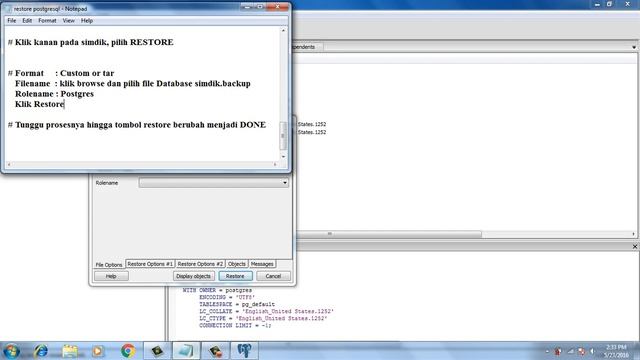The image size is (640, 360).
Task: Click the 'ENCODING = UTF8' SQL line
Action: pos(227,297)
